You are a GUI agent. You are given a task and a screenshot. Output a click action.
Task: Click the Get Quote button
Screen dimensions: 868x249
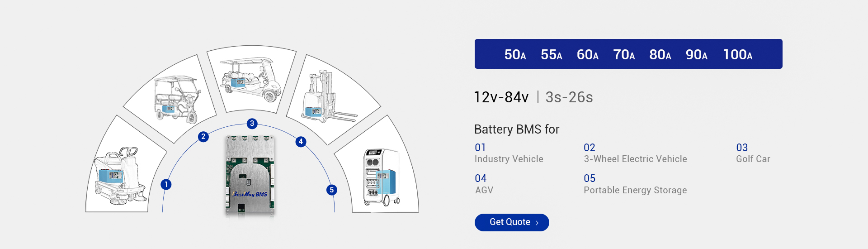pos(512,222)
